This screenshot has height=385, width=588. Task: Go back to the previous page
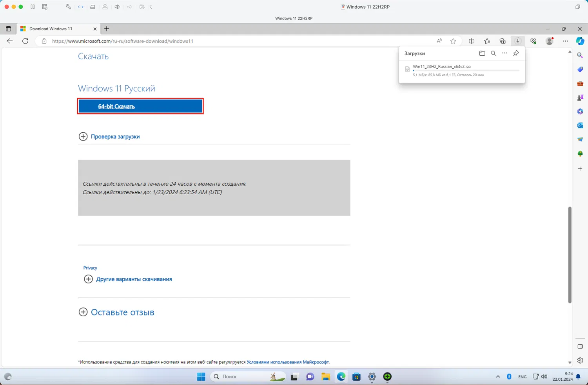pos(10,41)
